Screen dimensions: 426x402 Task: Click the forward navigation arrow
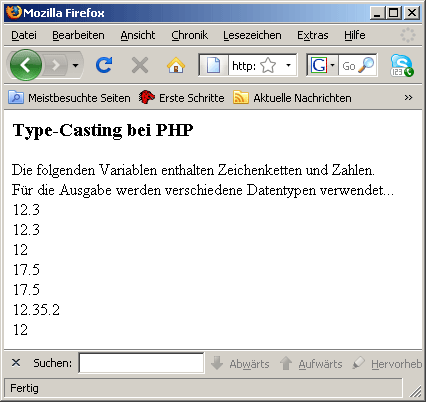pos(56,65)
